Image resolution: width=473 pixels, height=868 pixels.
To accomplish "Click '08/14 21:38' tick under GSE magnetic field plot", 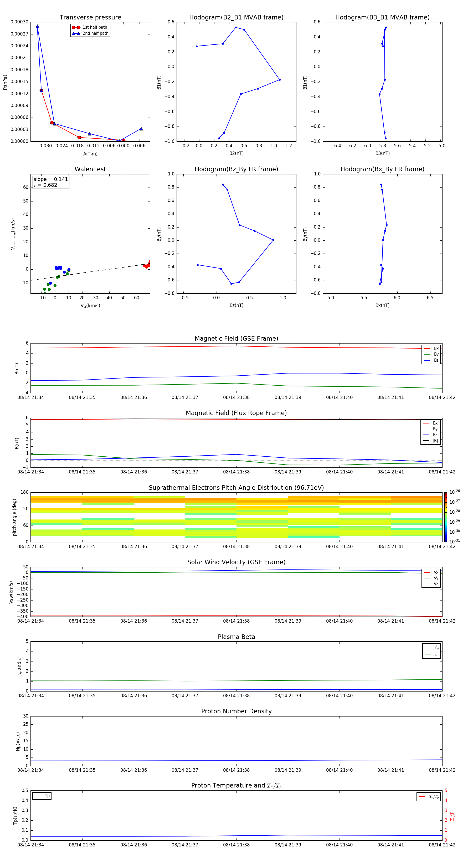I will point(236,398).
